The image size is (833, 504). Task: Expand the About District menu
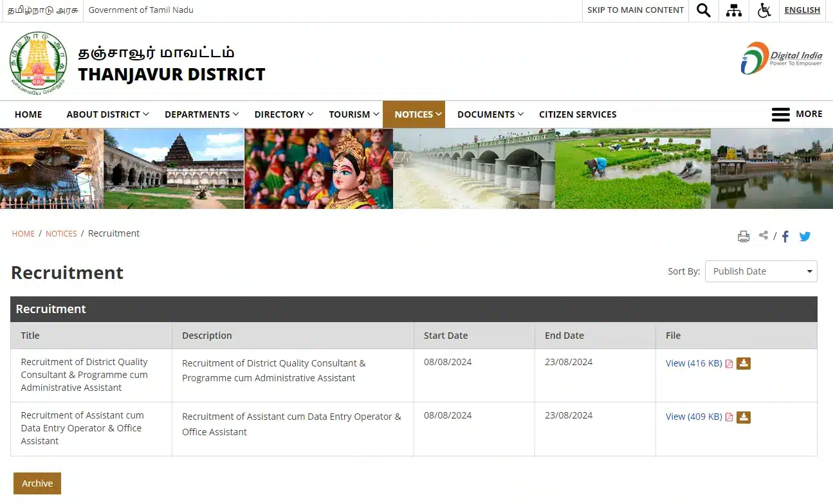(107, 114)
